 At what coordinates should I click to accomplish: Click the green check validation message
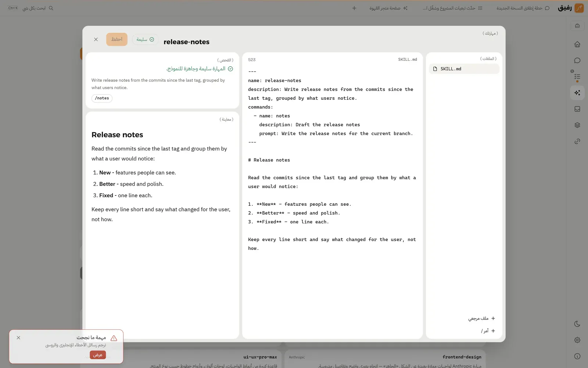(x=200, y=69)
